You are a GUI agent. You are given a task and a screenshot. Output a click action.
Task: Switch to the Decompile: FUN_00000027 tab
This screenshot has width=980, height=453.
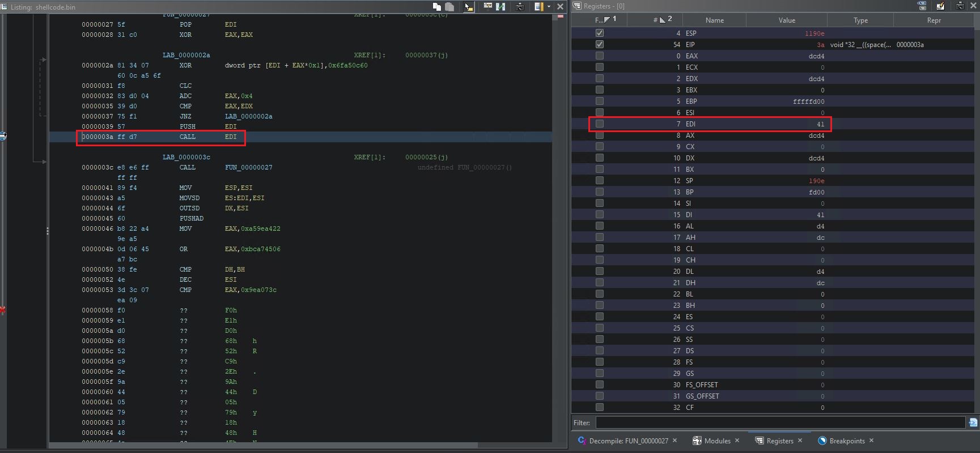[628, 441]
